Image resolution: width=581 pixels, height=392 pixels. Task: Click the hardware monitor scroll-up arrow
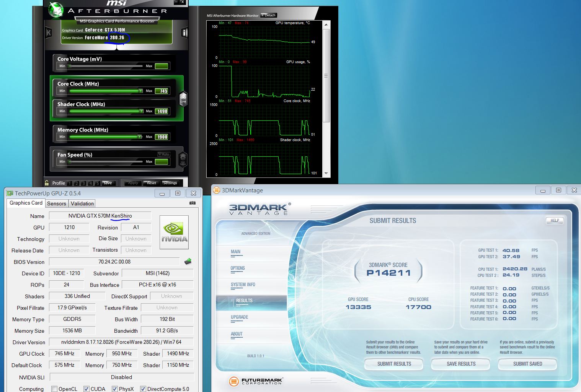pos(326,24)
